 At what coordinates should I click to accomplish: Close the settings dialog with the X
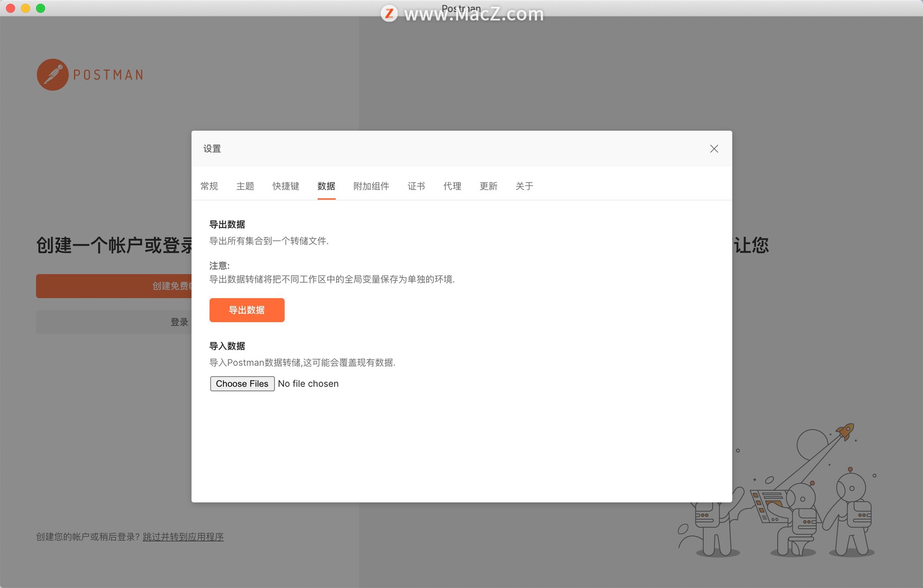pos(714,149)
